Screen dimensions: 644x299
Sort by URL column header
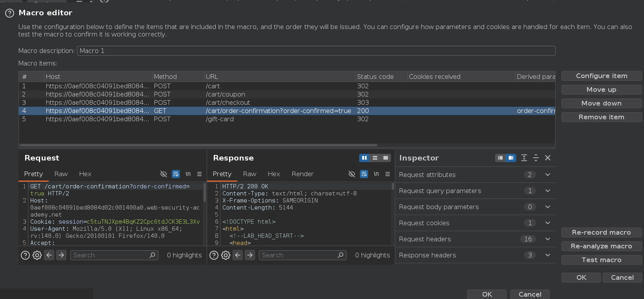tap(280, 77)
